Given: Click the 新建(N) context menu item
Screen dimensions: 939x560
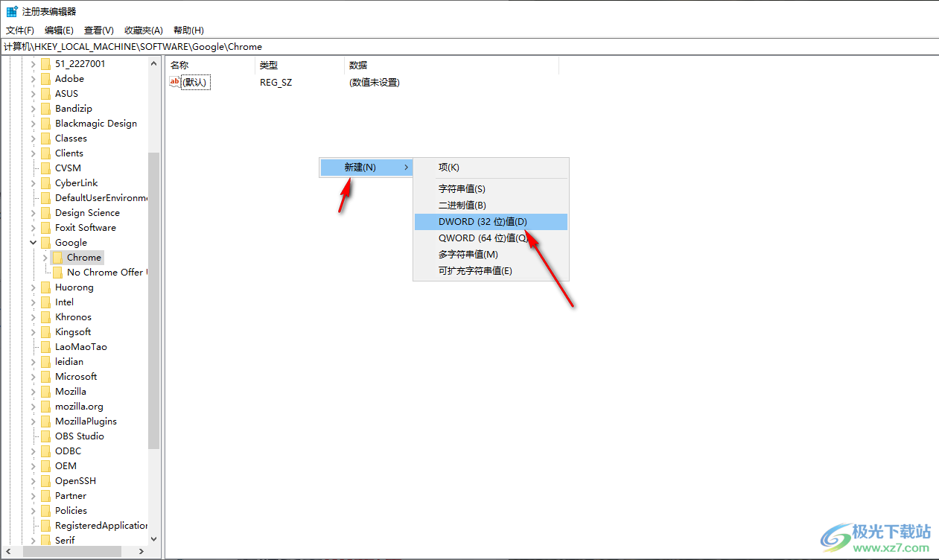Looking at the screenshot, I should (366, 168).
